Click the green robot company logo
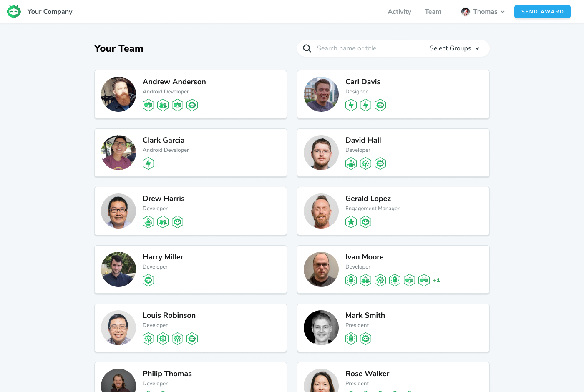 [14, 12]
